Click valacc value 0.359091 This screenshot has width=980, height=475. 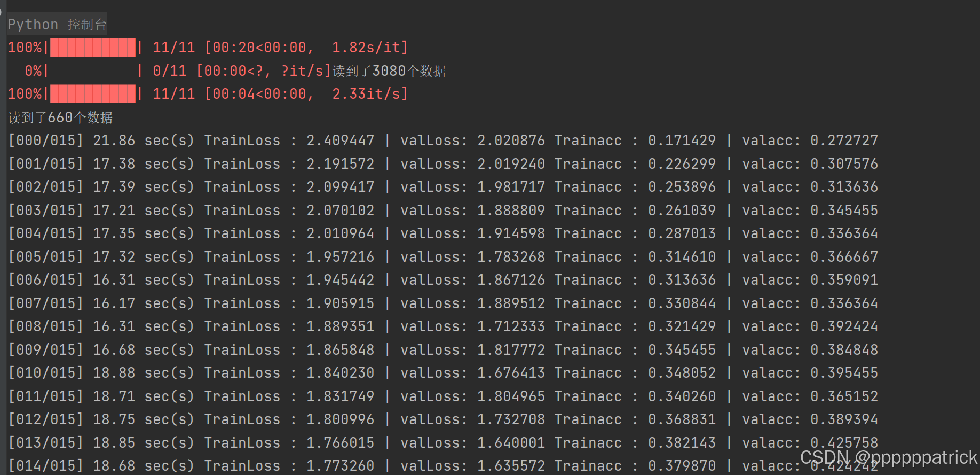point(844,280)
